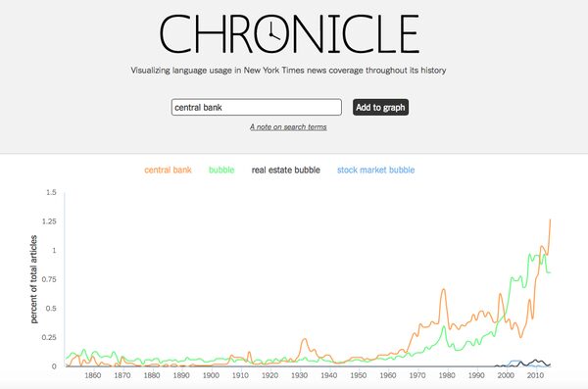Screen dimensions: 588x389
Task: Click the green bubble line peak near 2010
Action: (x=530, y=255)
